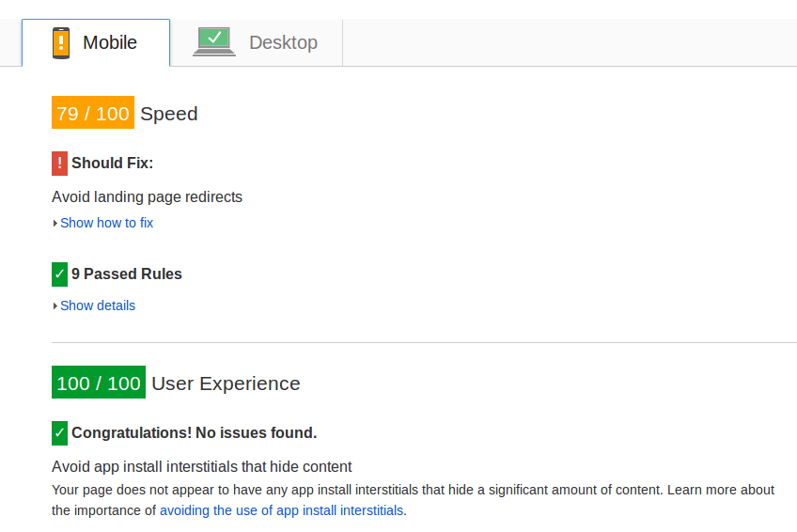Screen dimensions: 797x532
Task: Click the Speed section heading
Action: point(169,114)
